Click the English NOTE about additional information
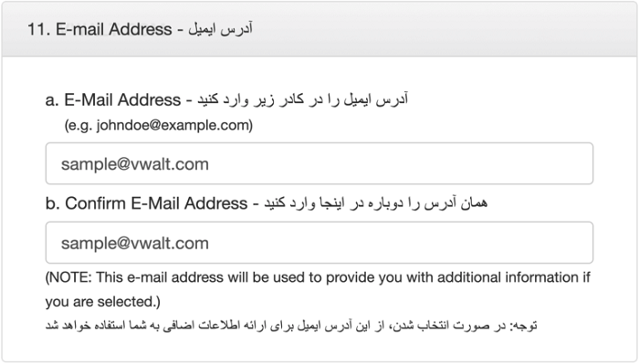Image resolution: width=639 pixels, height=364 pixels. (318, 289)
